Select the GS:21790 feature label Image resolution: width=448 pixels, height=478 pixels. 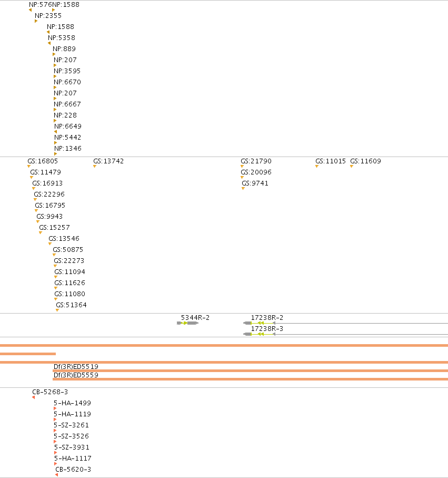coord(256,161)
